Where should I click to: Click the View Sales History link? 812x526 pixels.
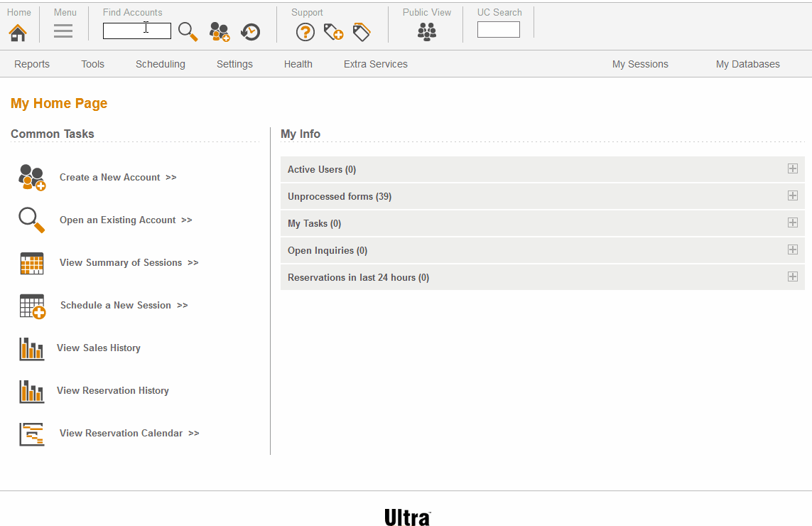[99, 348]
